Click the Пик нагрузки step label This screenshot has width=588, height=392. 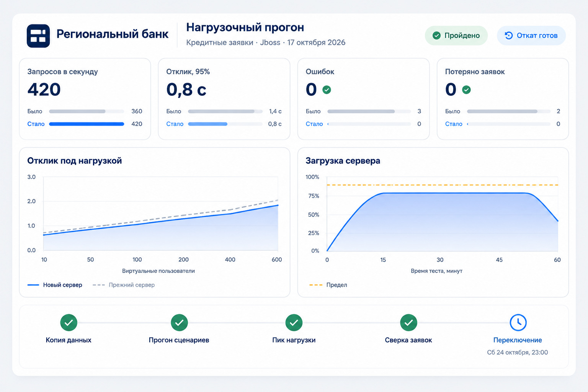pos(294,340)
